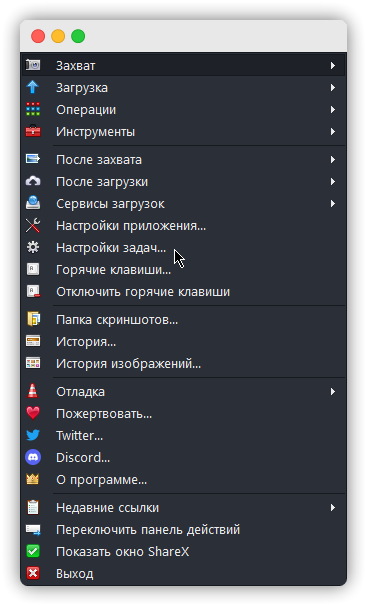The image size is (367, 606).
Task: Click the keyboard key icon for Горячие клавиши
Action: (x=33, y=269)
